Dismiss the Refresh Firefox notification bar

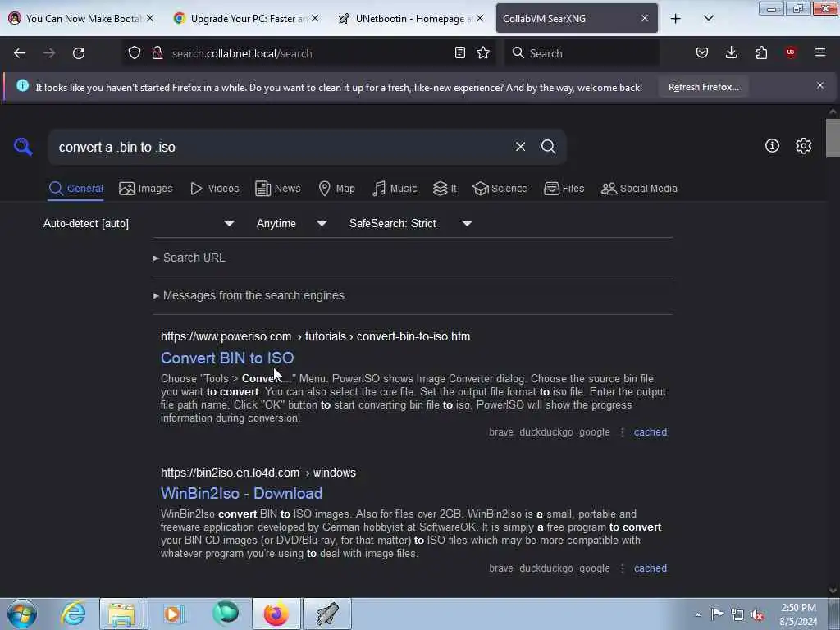[820, 85]
